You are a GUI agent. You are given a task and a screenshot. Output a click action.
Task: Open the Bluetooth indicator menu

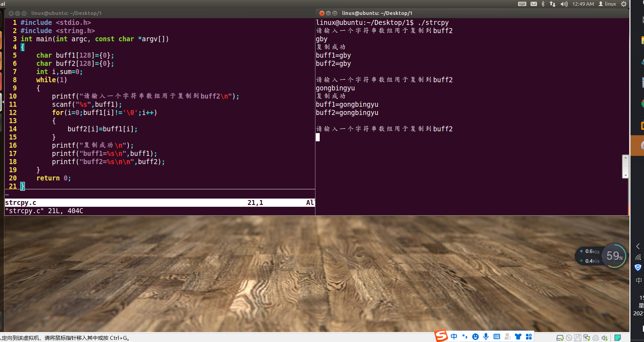tap(543, 4)
